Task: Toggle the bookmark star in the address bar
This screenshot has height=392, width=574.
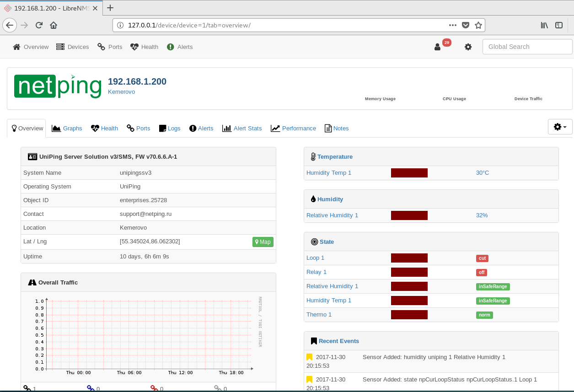Action: point(478,25)
